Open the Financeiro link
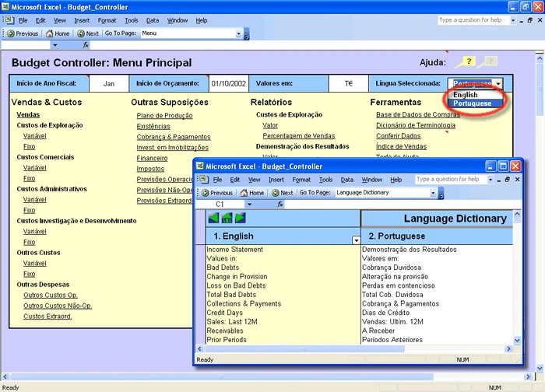The height and width of the screenshot is (392, 545). (152, 159)
